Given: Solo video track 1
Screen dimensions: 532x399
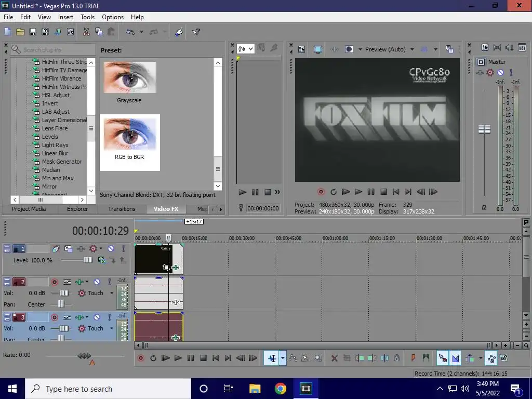Looking at the screenshot, I should click(124, 249).
